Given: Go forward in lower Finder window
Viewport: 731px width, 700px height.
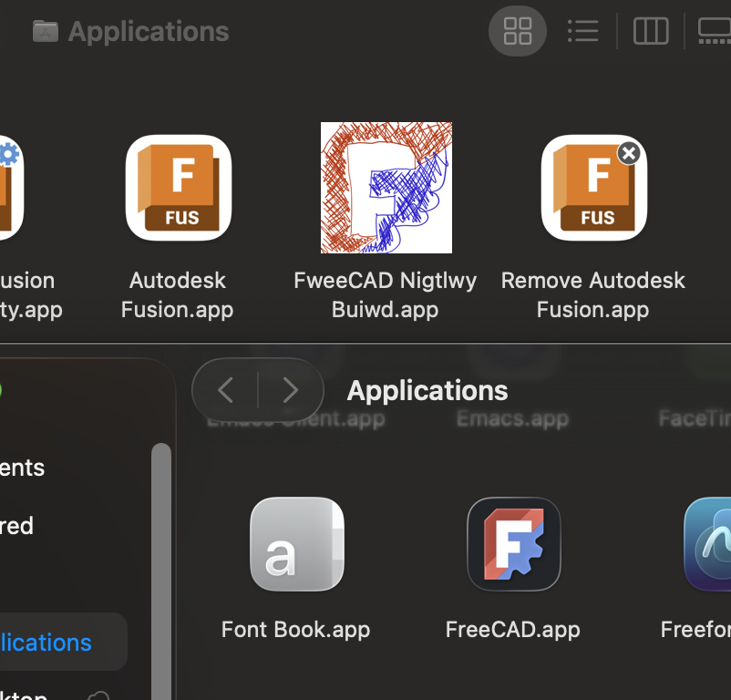Looking at the screenshot, I should pyautogui.click(x=291, y=390).
